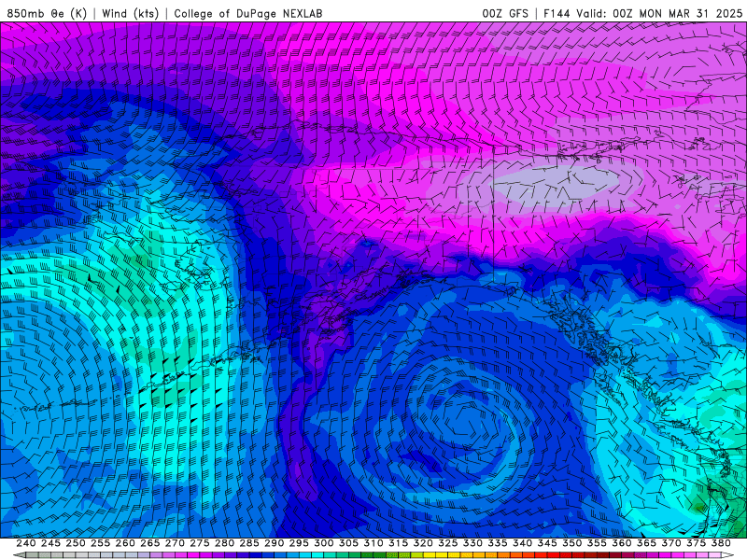Click the 330 value on the color scale

tap(472, 543)
